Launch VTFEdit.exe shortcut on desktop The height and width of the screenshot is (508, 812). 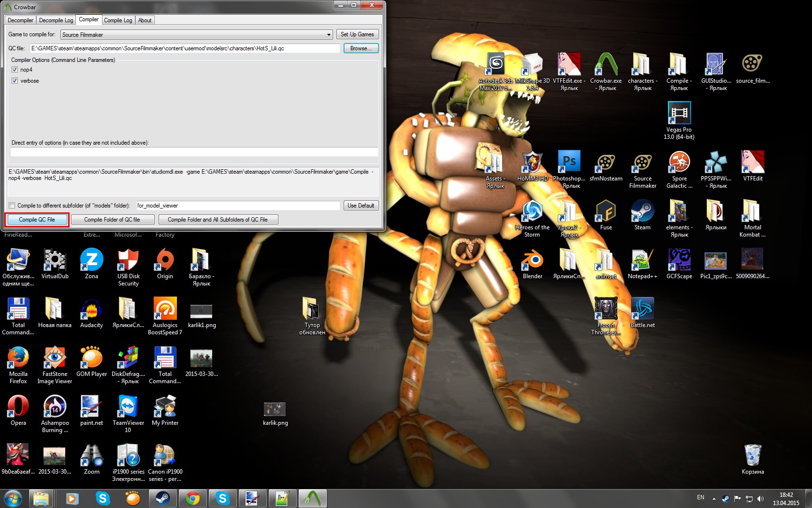tap(569, 72)
